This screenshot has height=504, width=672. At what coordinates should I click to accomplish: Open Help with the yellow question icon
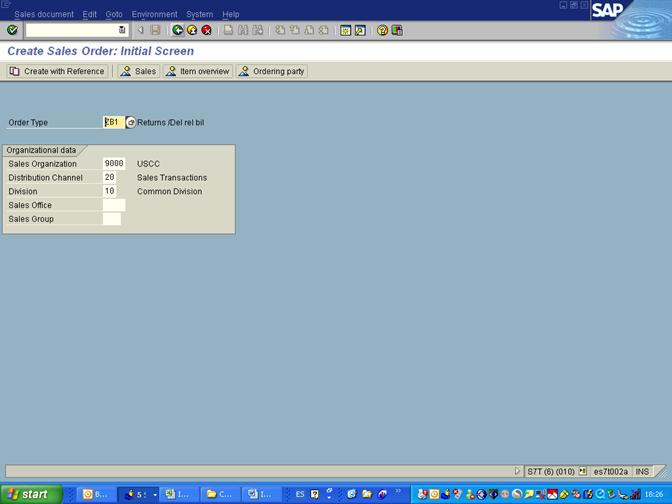tap(382, 30)
